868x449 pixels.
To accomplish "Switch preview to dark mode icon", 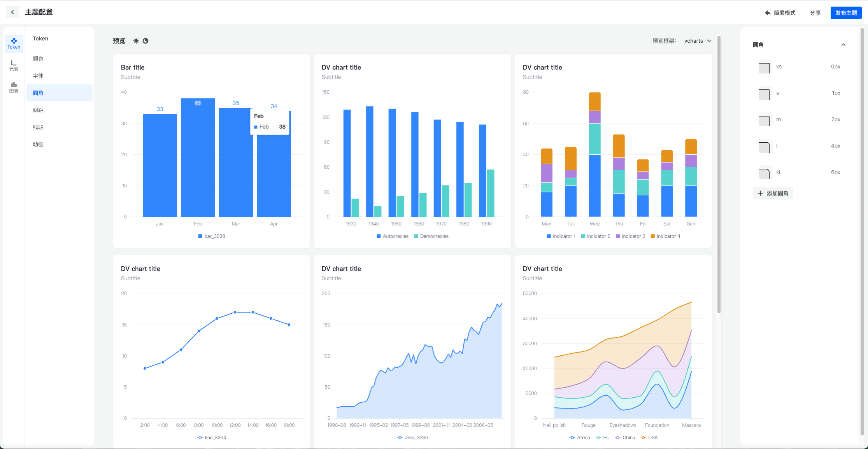I will click(146, 41).
